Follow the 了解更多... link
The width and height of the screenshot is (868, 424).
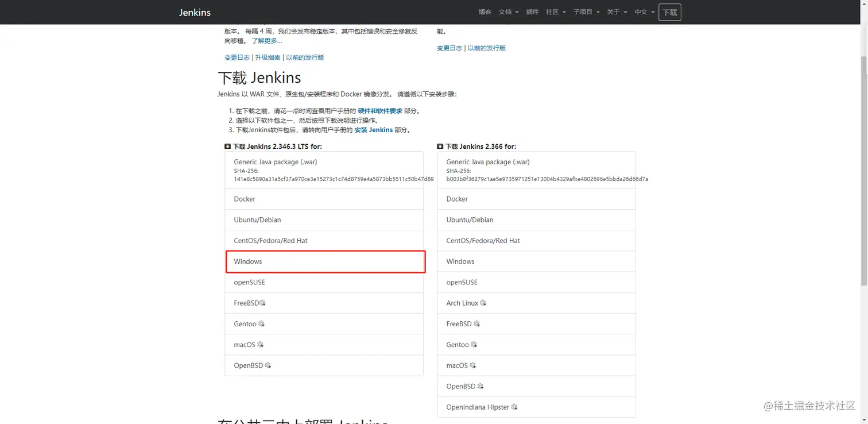(267, 41)
